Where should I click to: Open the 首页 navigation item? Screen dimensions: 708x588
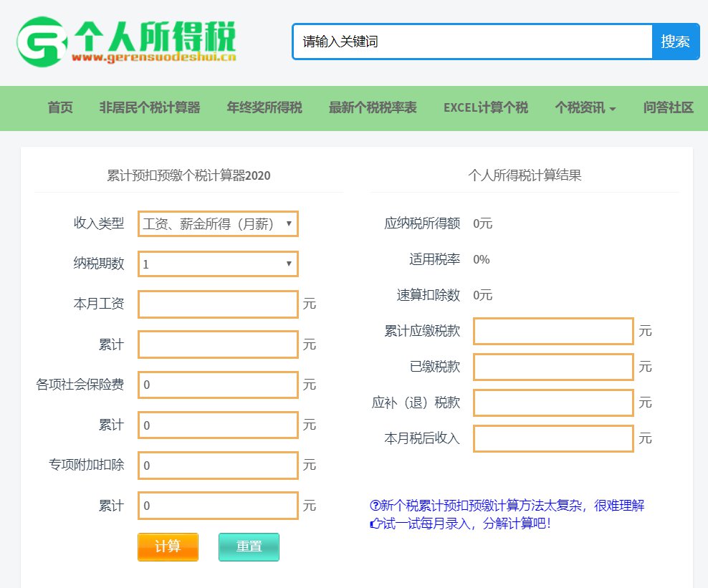pyautogui.click(x=60, y=108)
